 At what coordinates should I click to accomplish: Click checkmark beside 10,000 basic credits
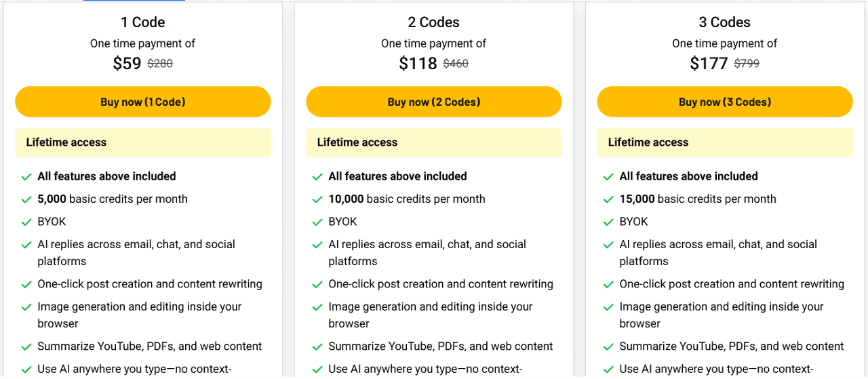click(317, 199)
